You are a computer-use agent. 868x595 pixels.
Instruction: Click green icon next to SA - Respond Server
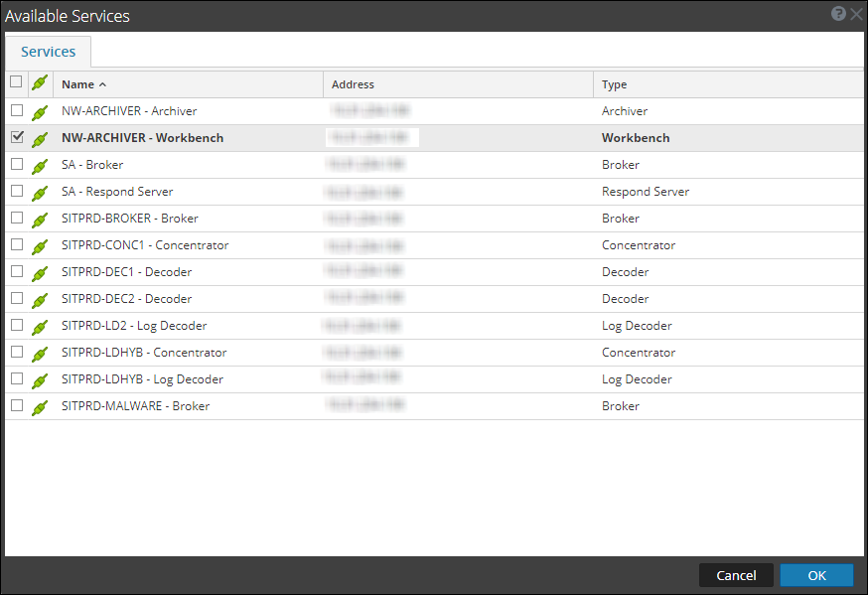(40, 193)
